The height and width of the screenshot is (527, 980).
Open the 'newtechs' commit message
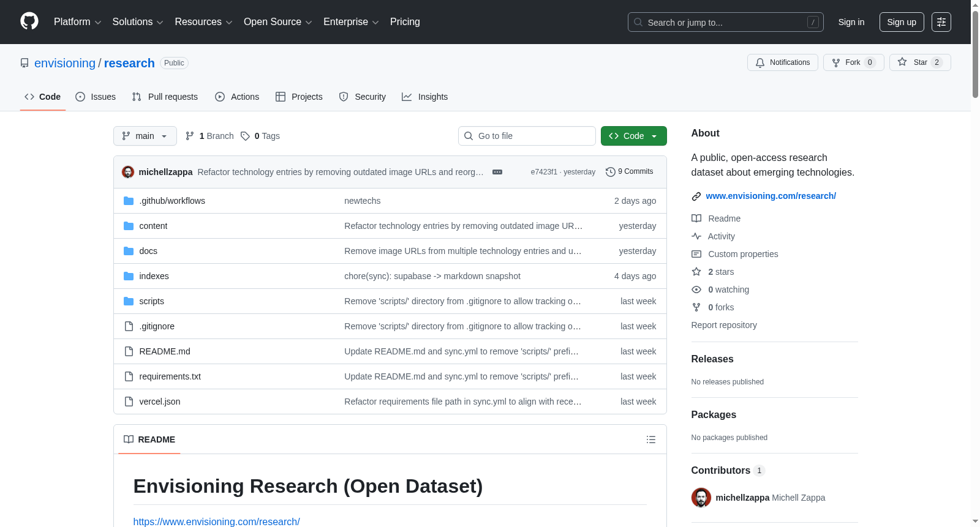tap(363, 201)
